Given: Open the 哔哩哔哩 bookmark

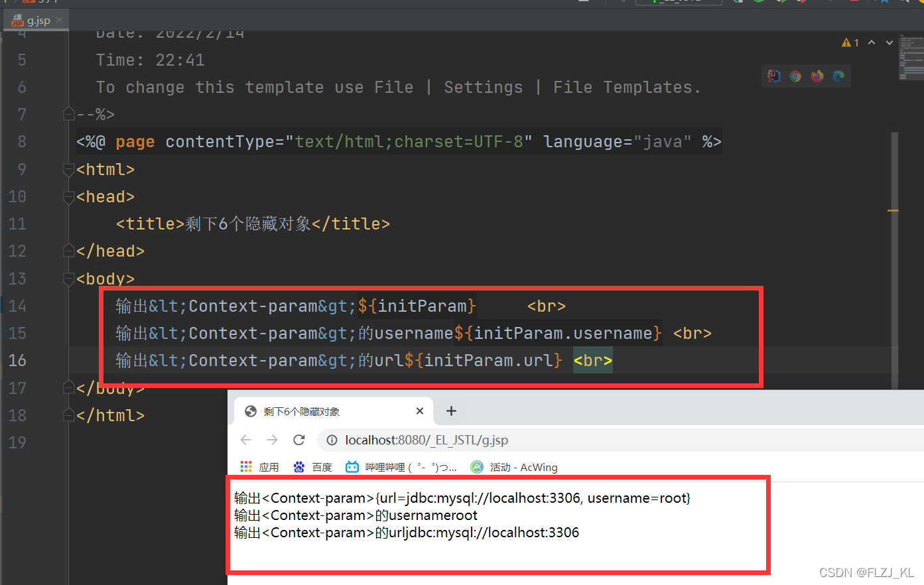Looking at the screenshot, I should click(x=401, y=467).
